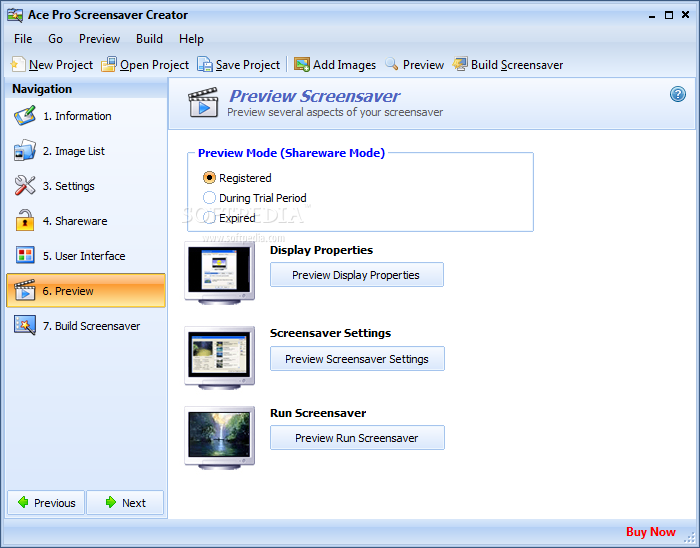
Task: Click the green arrow on the Next button
Action: [x=111, y=502]
